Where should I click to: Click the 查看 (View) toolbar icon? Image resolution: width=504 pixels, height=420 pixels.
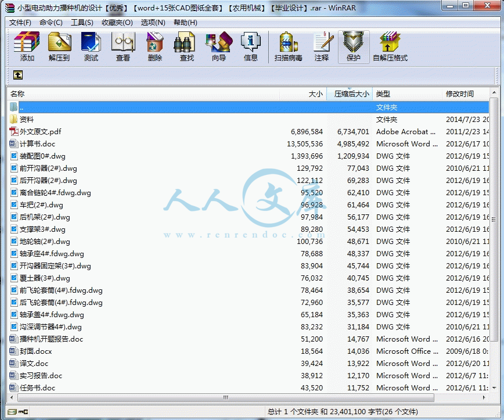coord(123,42)
